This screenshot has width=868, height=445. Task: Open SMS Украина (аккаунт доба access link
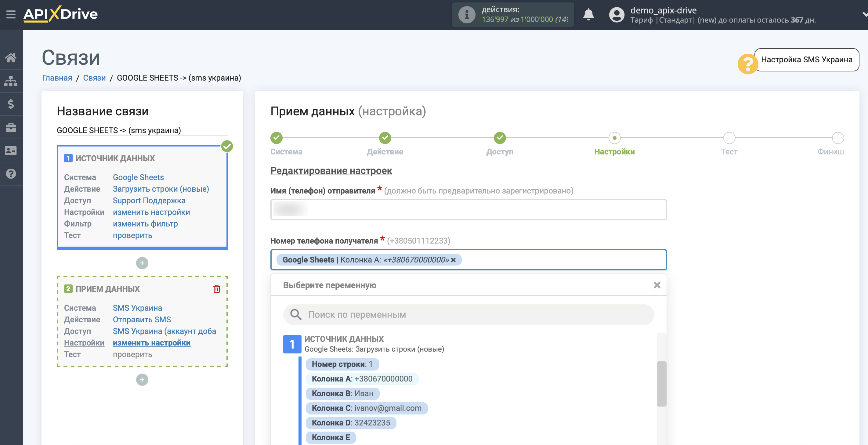pos(165,331)
